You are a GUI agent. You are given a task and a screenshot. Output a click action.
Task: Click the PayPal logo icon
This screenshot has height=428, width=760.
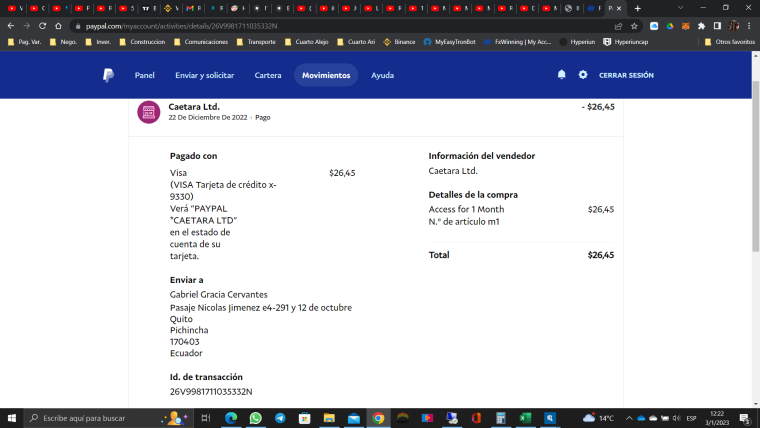(109, 75)
